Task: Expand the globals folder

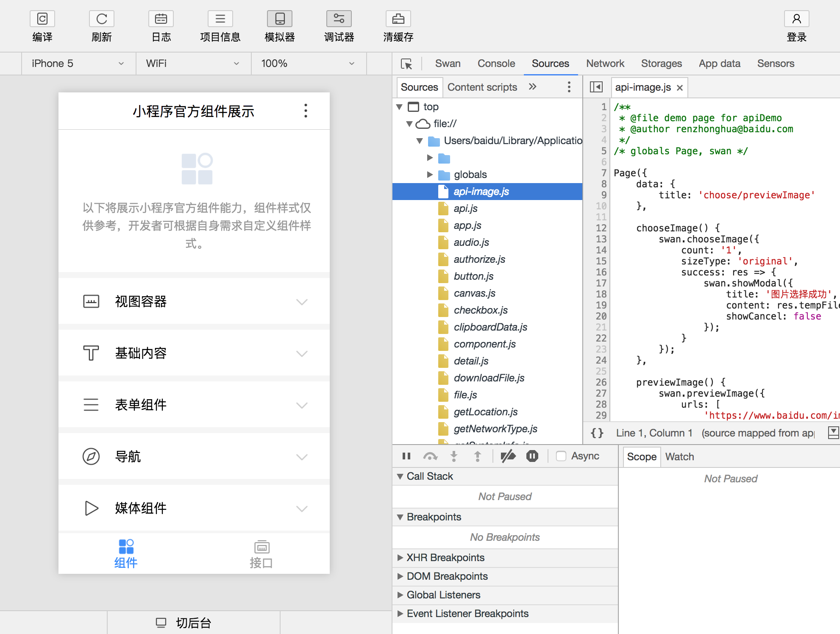Action: [430, 175]
